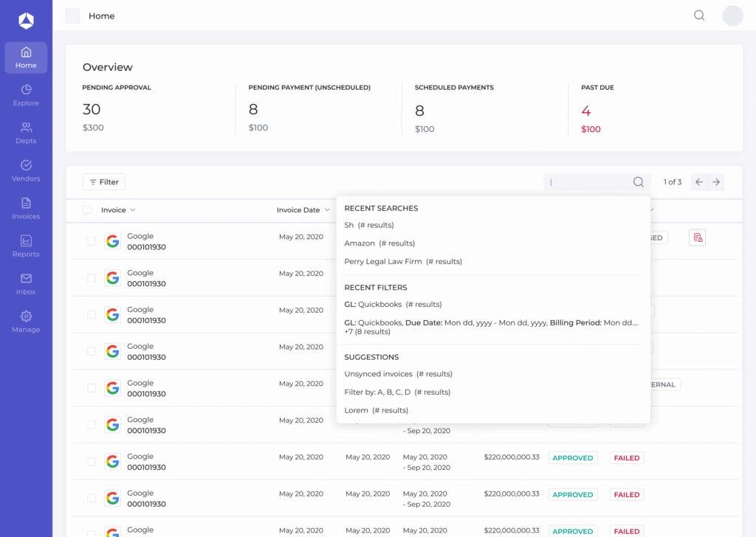The width and height of the screenshot is (756, 537).
Task: Expand the Invoice Date column chevron
Action: click(x=327, y=210)
